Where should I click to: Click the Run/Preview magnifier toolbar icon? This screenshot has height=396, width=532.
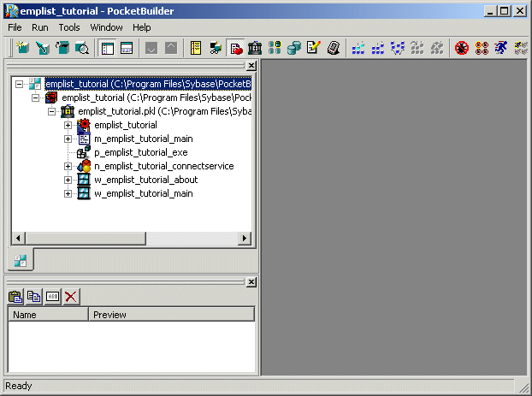[82, 48]
